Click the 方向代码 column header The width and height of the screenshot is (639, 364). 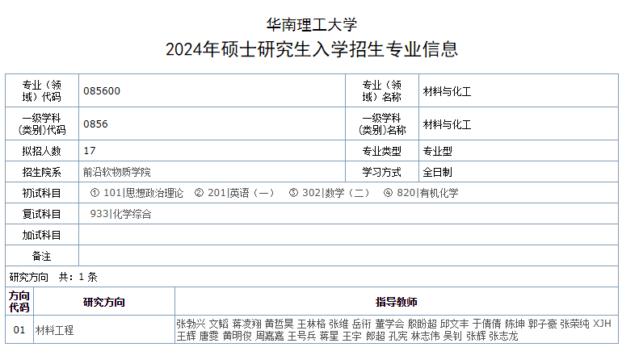[19, 301]
